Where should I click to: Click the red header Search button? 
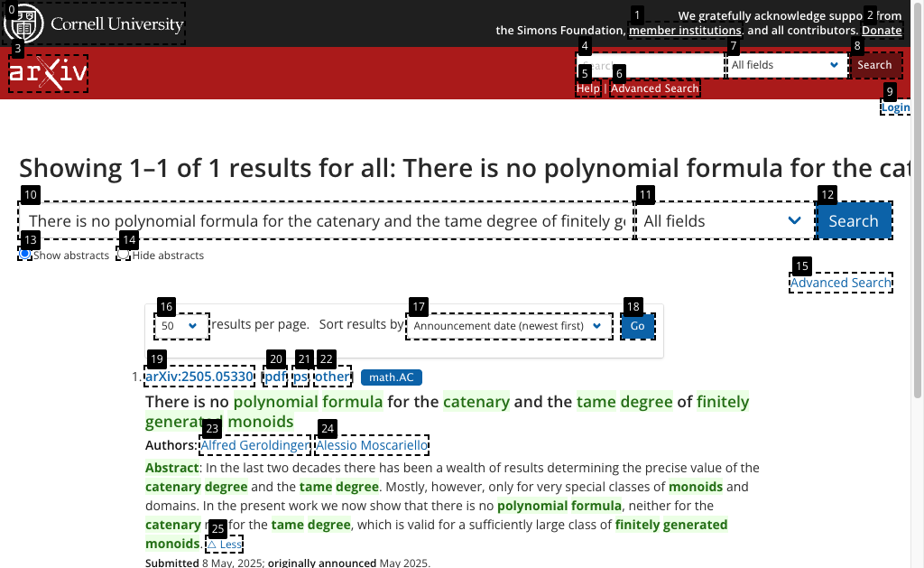[x=875, y=65]
